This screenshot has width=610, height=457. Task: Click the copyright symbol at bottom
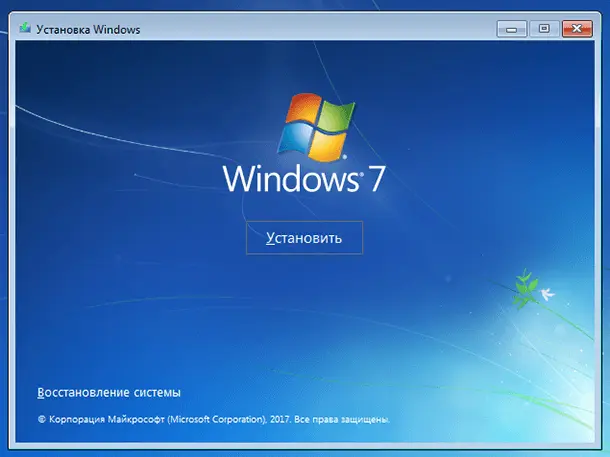point(41,420)
